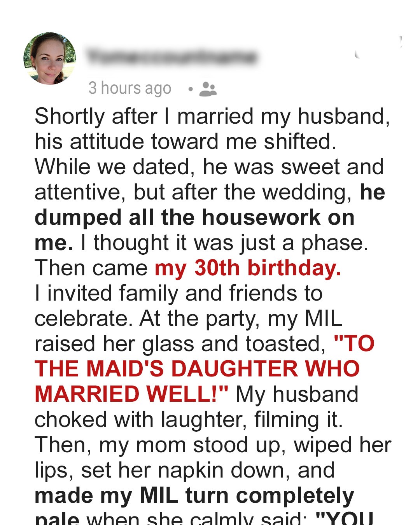Click the line "Shortly after I married my husband,"
Image resolution: width=420 pixels, height=525 pixels.
[x=212, y=116]
